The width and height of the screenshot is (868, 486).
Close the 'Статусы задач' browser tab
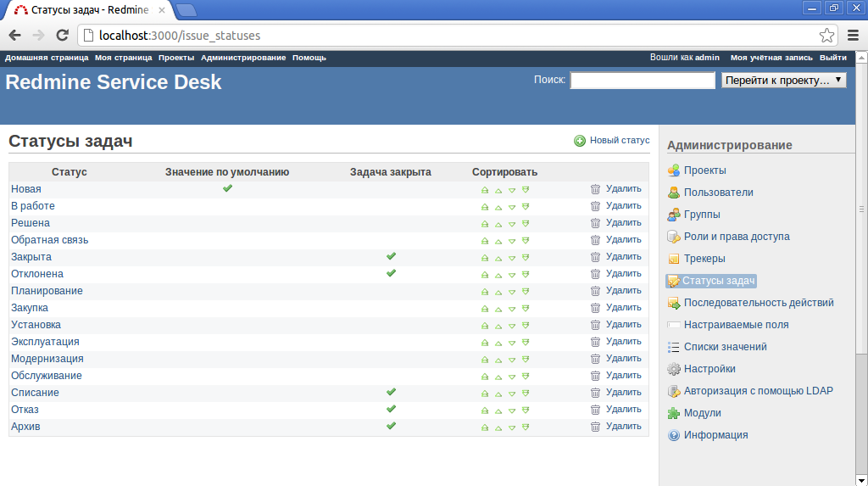162,10
